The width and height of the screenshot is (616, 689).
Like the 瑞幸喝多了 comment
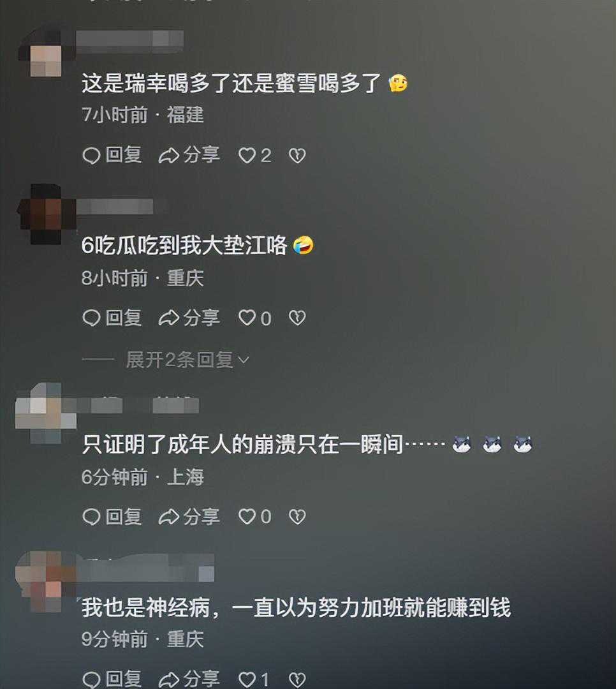pyautogui.click(x=254, y=156)
